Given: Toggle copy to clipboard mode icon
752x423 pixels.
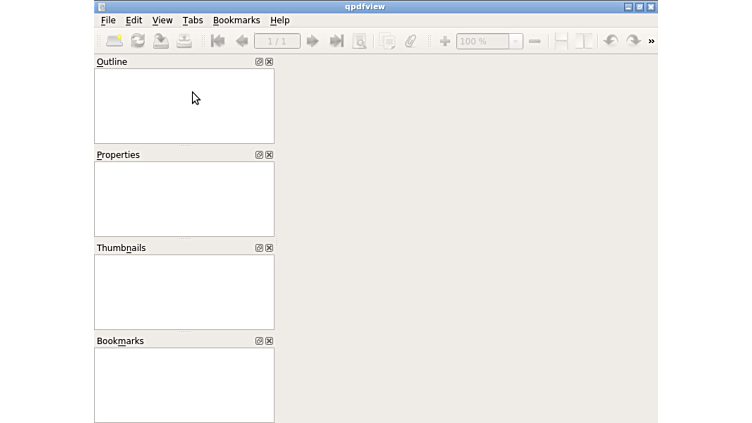Looking at the screenshot, I should coord(387,41).
